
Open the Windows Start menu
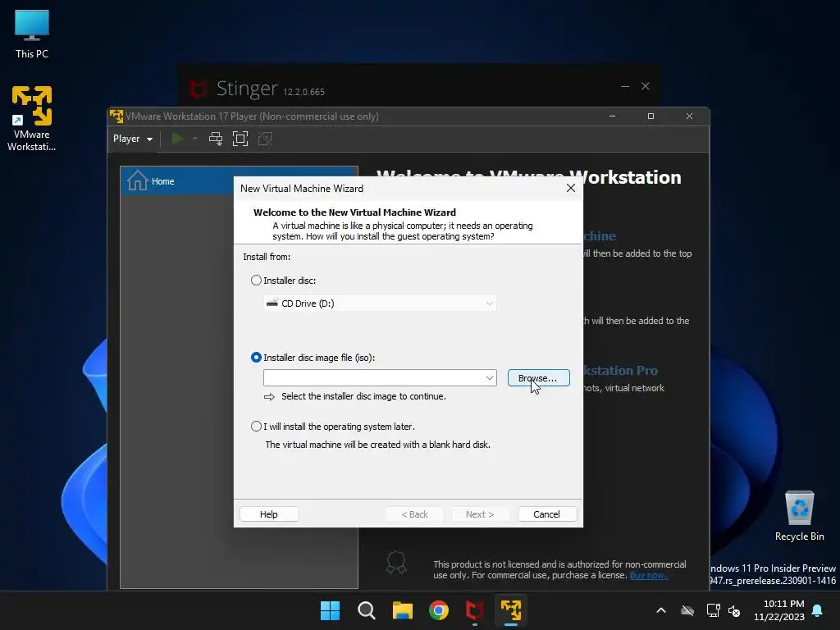point(330,610)
